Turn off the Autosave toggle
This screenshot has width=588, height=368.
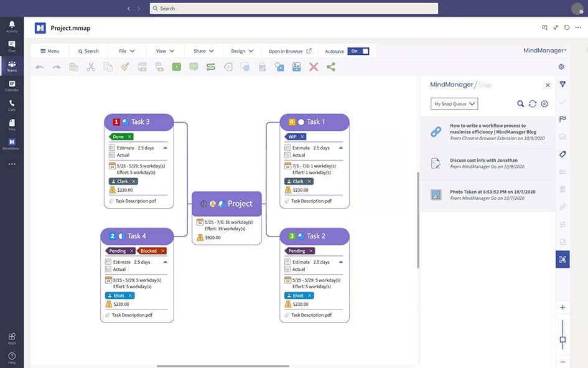(359, 51)
